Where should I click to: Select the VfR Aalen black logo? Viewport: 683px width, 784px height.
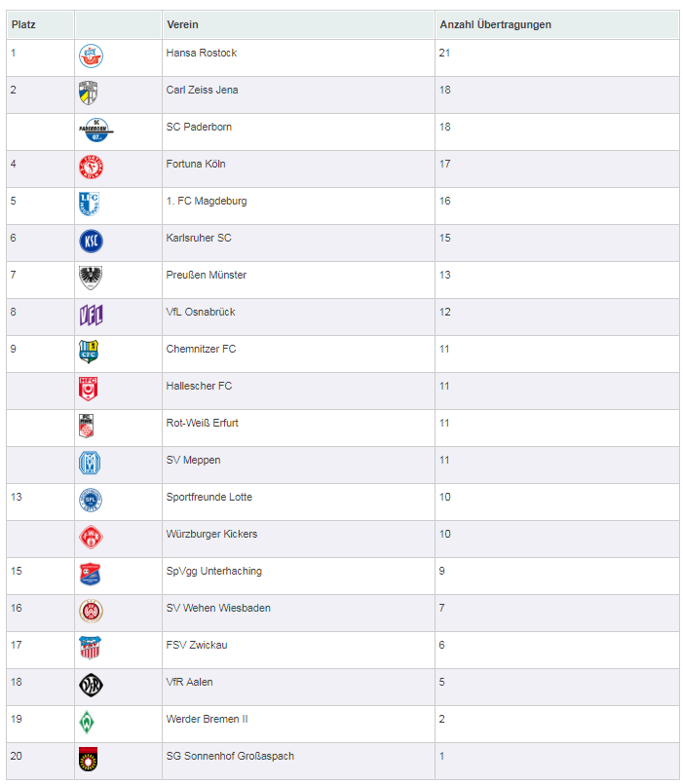(x=91, y=685)
